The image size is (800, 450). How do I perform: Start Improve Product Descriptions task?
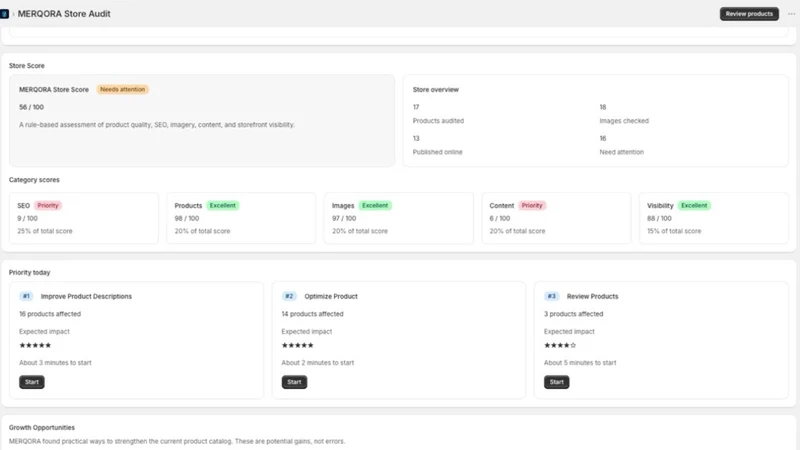tap(32, 382)
